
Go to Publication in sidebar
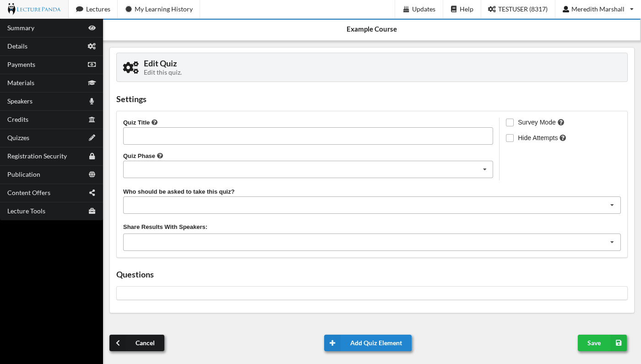51,174
